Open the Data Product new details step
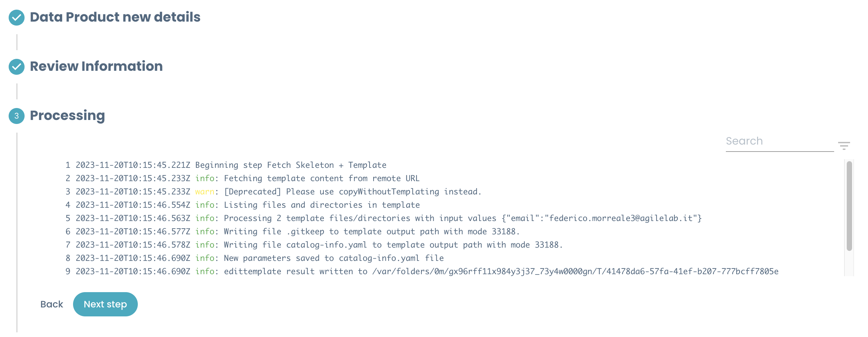868x337 pixels. coord(115,17)
